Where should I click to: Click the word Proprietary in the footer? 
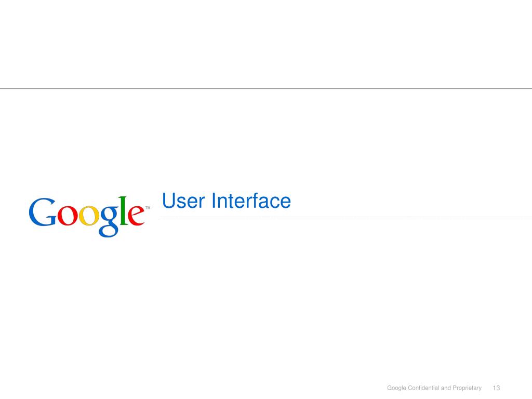pyautogui.click(x=467, y=388)
